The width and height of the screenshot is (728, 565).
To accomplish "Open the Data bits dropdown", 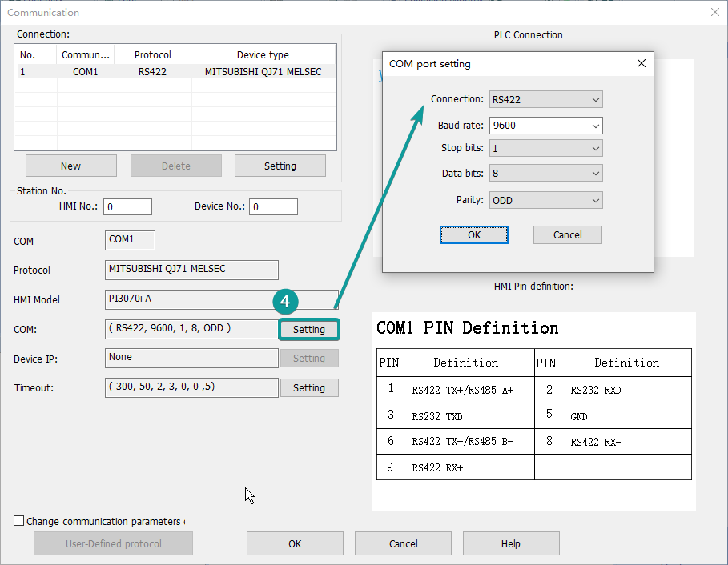I will [x=545, y=173].
